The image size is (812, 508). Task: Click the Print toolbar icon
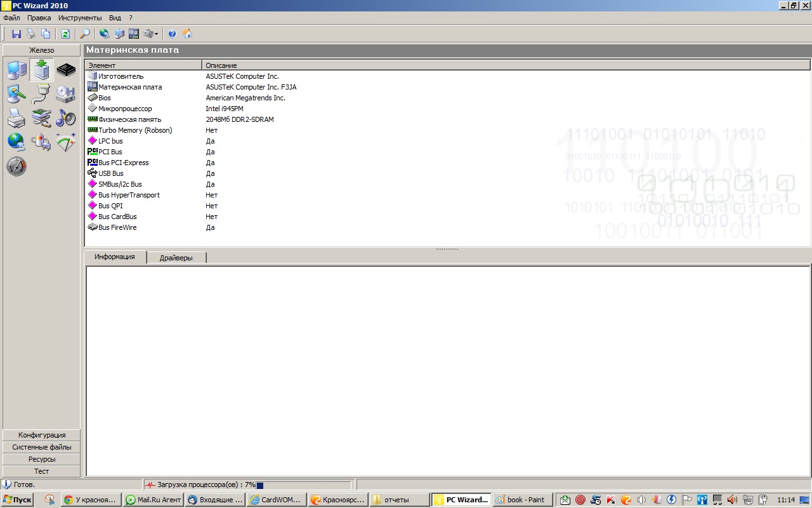(x=31, y=34)
